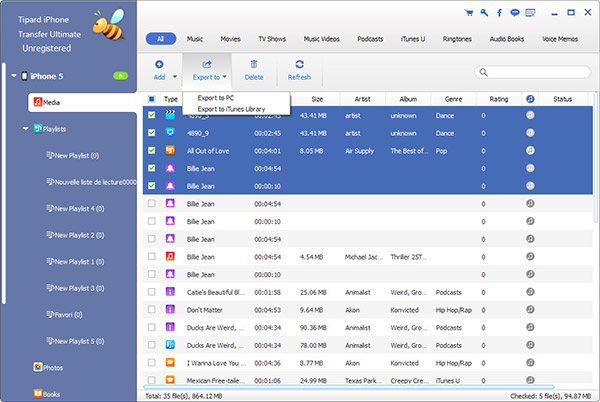Open the New Playlist 4 (0) playlist
Viewport: 600px width, 402px height.
point(75,208)
